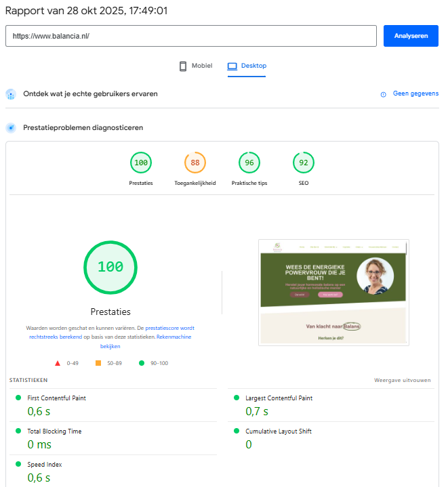This screenshot has height=487, width=448.
Task: Click the large green performance score circle
Action: coord(110,267)
